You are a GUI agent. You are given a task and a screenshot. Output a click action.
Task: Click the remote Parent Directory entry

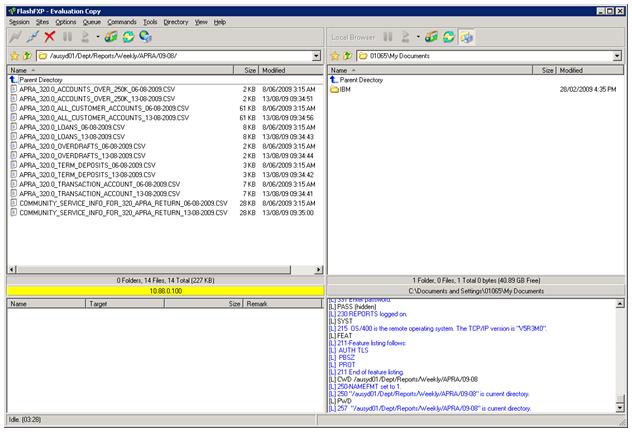(40, 79)
